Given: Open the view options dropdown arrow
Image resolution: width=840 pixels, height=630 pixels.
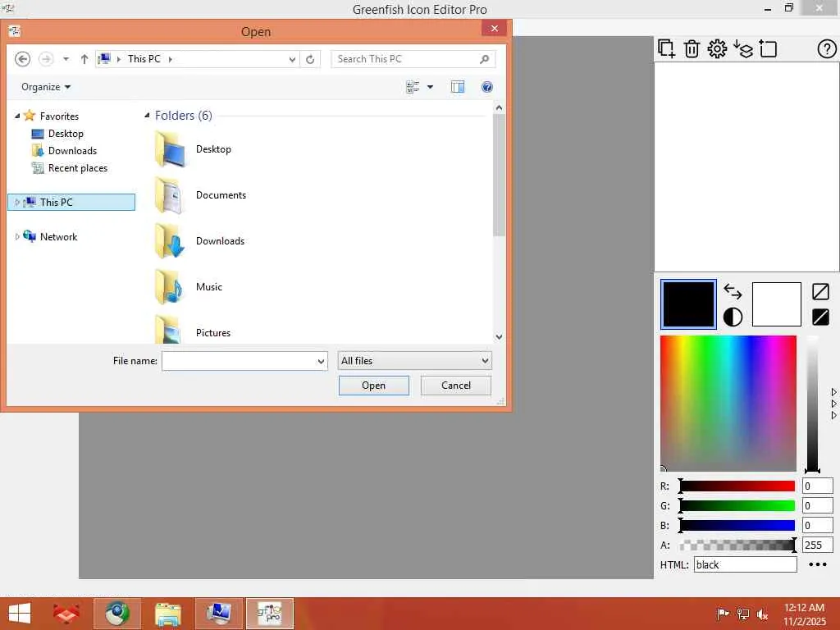Looking at the screenshot, I should [430, 87].
